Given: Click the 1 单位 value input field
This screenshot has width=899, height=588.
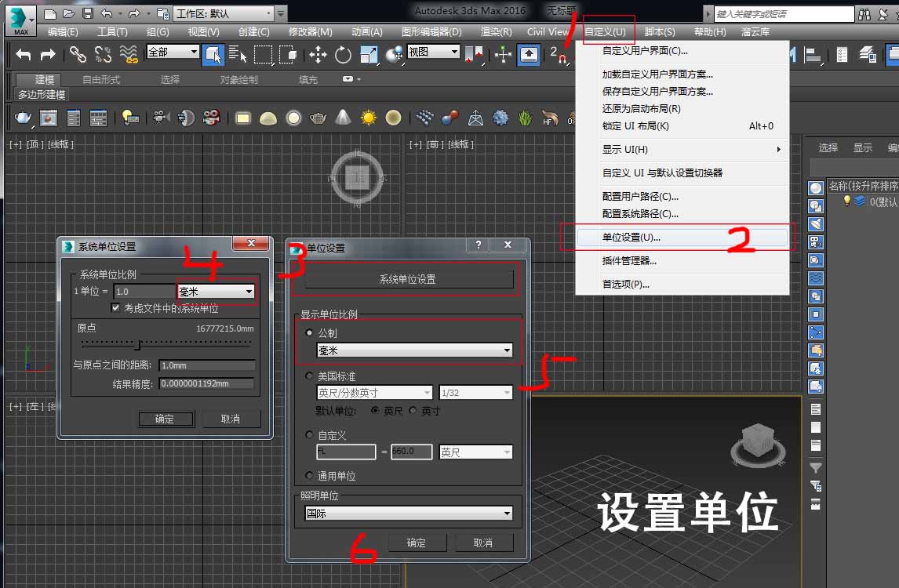Looking at the screenshot, I should click(x=144, y=292).
